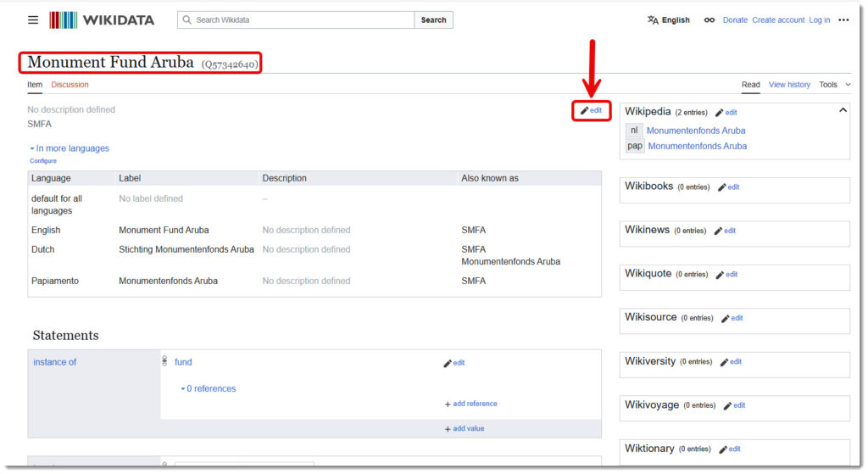Click the edit pencil beside Wikibooks
This screenshot has height=474, width=868.
728,187
